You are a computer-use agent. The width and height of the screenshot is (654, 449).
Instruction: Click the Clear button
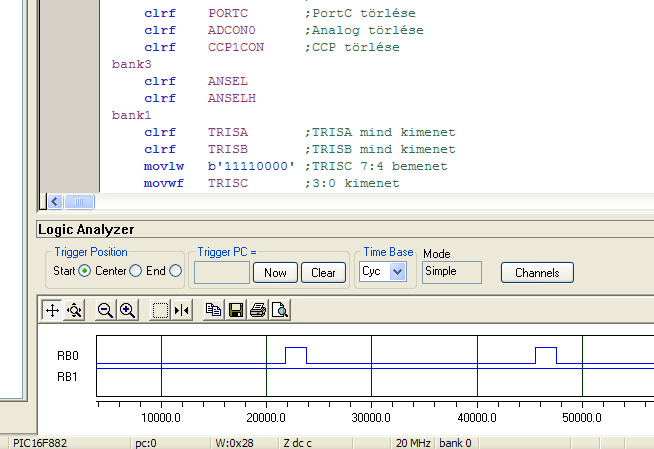[x=323, y=273]
